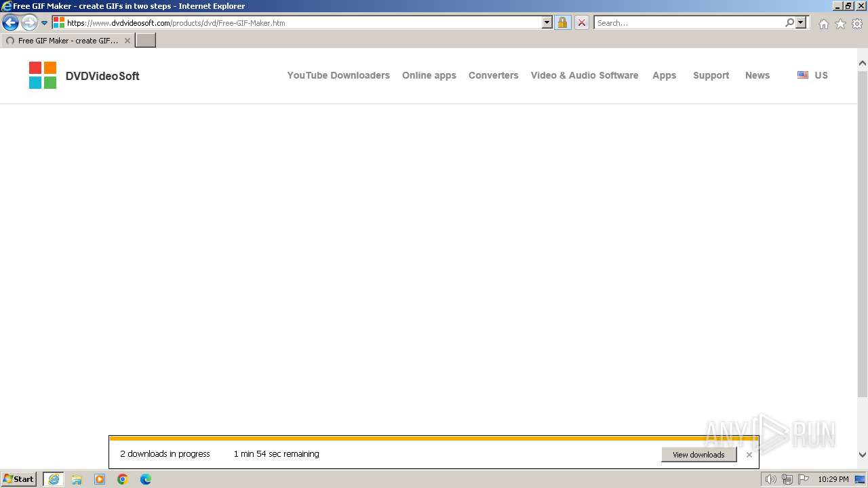Viewport: 868px width, 488px height.
Task: Open Favorites star icon
Action: click(840, 24)
